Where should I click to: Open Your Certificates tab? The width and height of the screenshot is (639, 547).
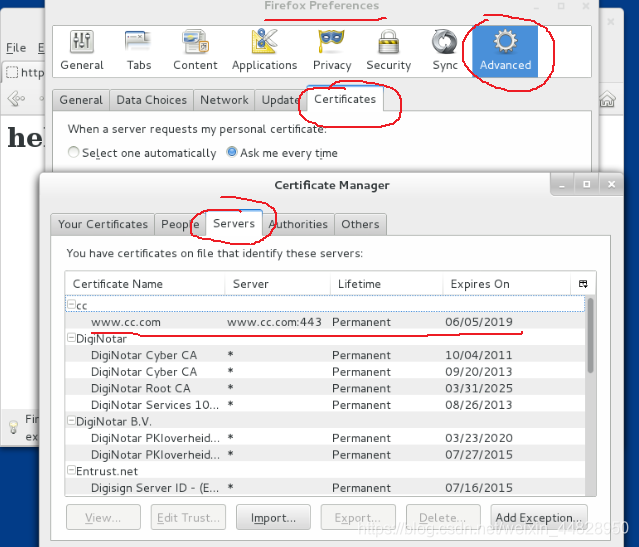tap(103, 224)
